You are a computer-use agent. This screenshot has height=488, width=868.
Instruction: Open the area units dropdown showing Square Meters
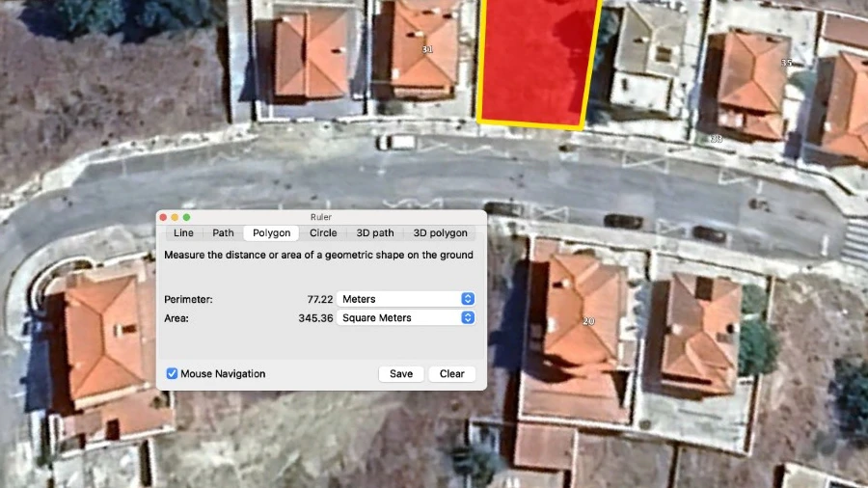point(406,317)
